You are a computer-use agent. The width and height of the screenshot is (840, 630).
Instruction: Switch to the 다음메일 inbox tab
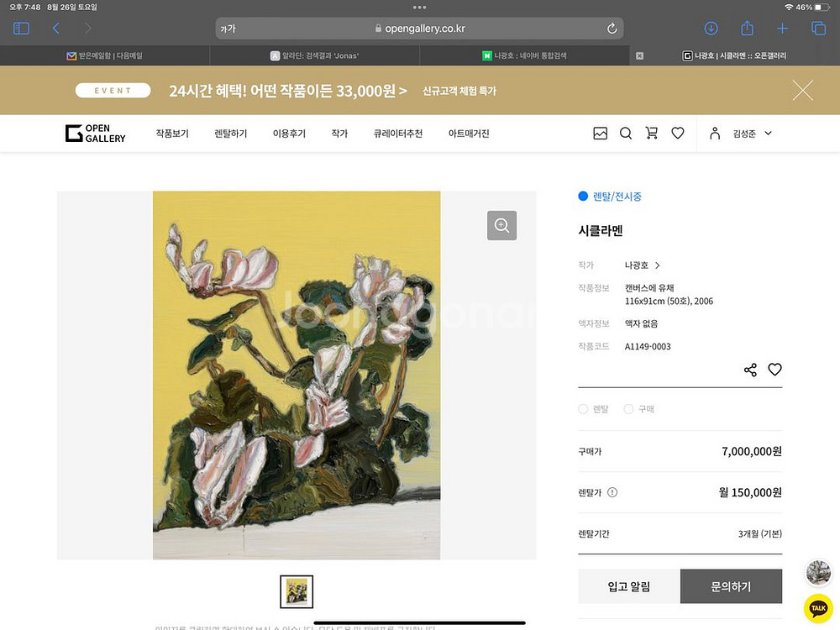(x=105, y=55)
